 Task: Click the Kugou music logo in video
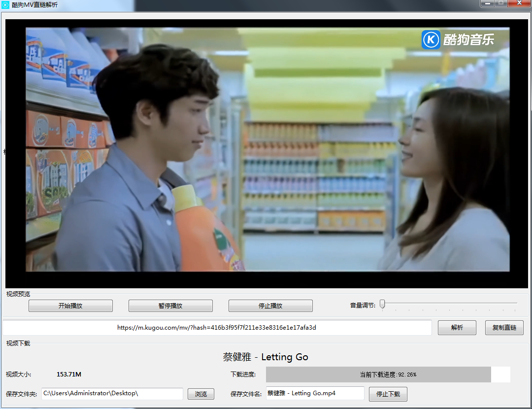pos(458,39)
